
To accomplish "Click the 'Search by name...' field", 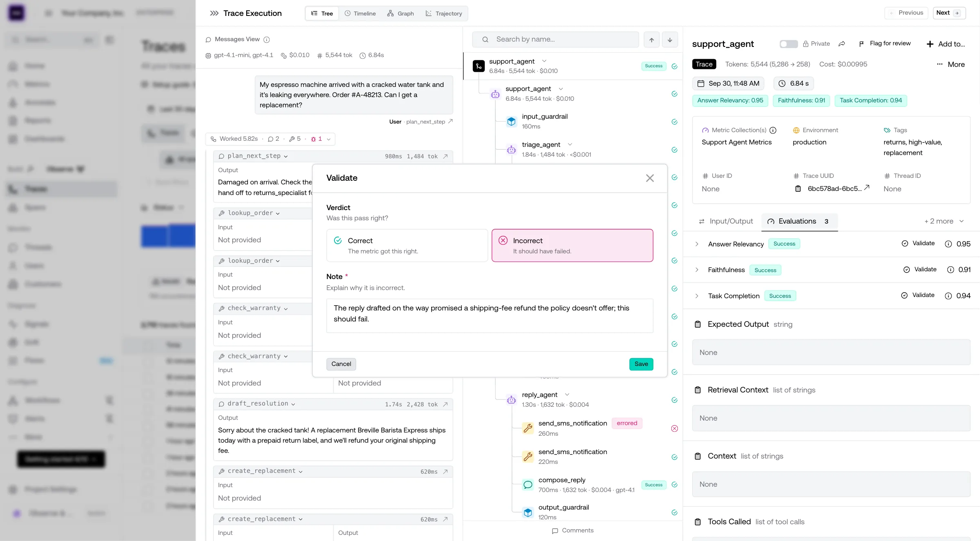I will click(556, 40).
